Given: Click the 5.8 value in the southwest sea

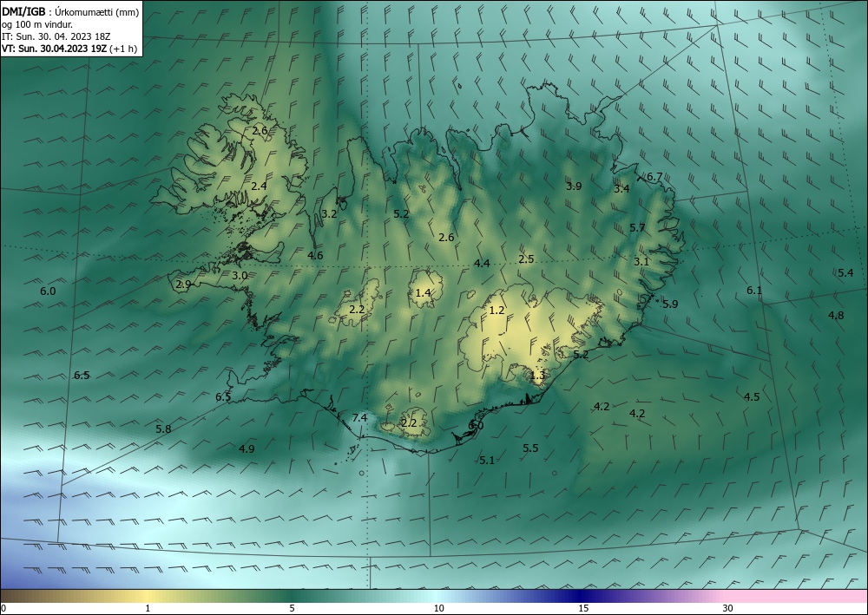Looking at the screenshot, I should coord(163,429).
